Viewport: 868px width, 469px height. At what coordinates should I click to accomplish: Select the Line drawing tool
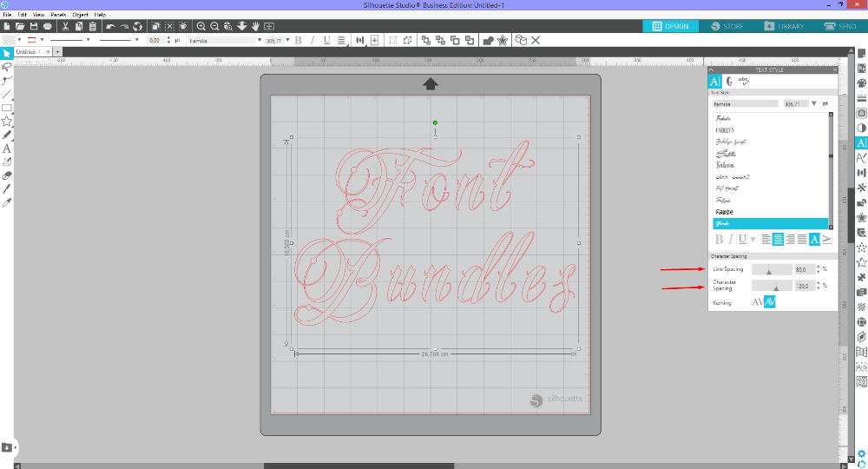7,94
